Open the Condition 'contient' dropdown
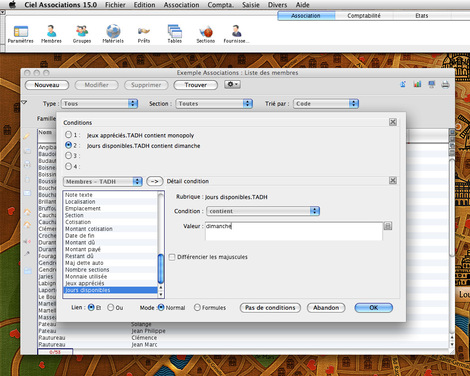470x376 pixels. 263,211
